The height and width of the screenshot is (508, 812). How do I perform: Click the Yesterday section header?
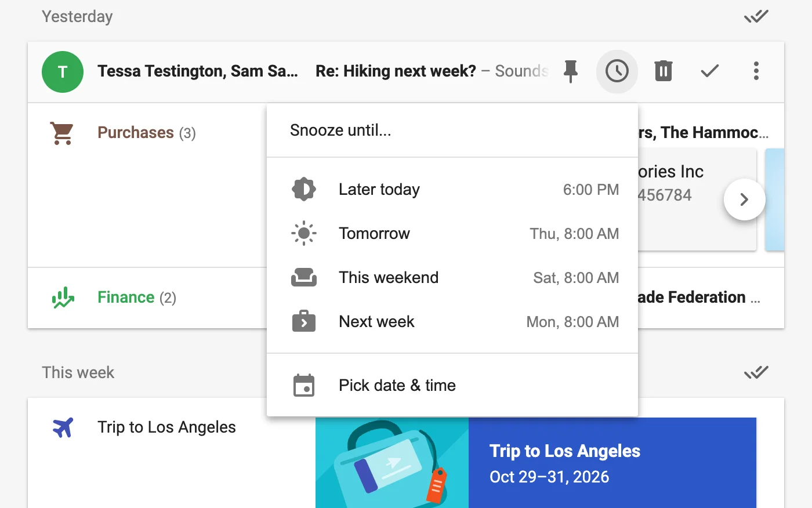[77, 17]
